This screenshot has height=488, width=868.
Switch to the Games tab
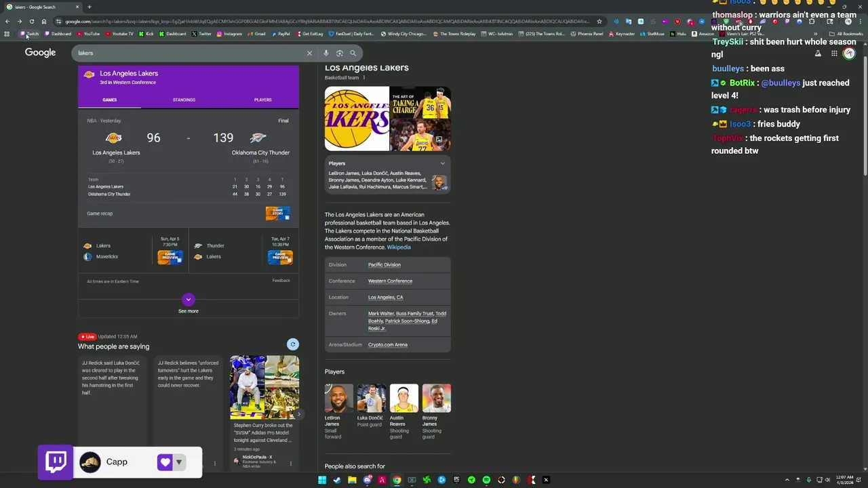tap(110, 100)
